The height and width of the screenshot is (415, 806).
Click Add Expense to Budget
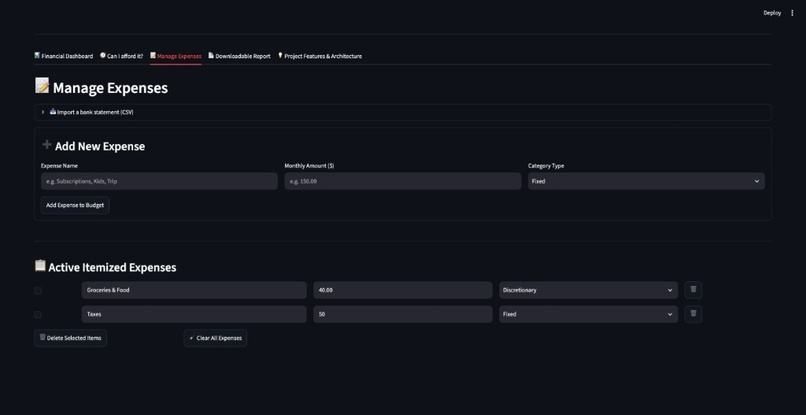[x=75, y=205]
